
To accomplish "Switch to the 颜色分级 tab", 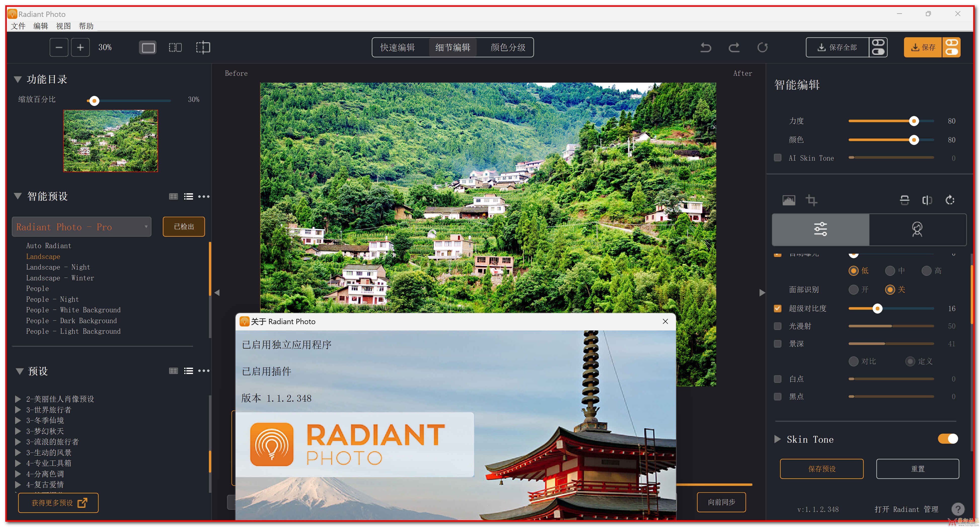I will [x=508, y=48].
